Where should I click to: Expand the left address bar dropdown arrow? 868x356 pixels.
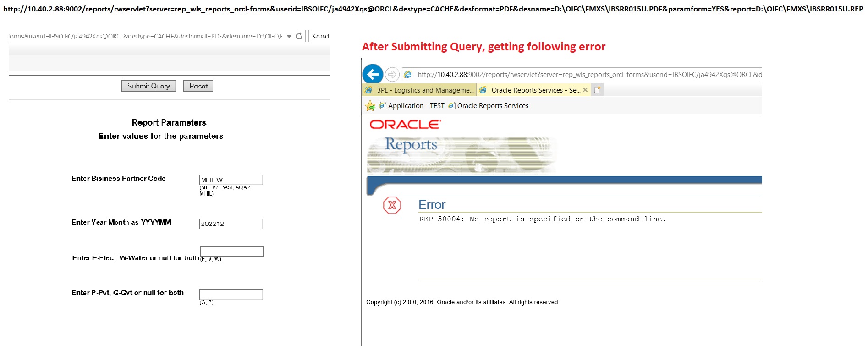pyautogui.click(x=289, y=36)
